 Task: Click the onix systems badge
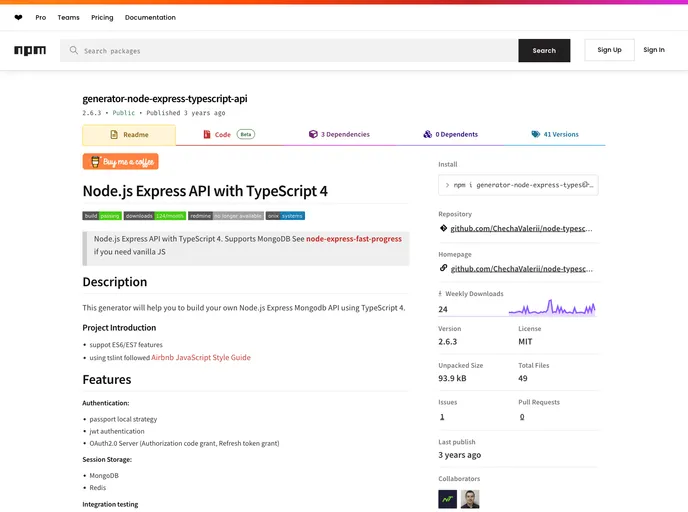coord(285,216)
